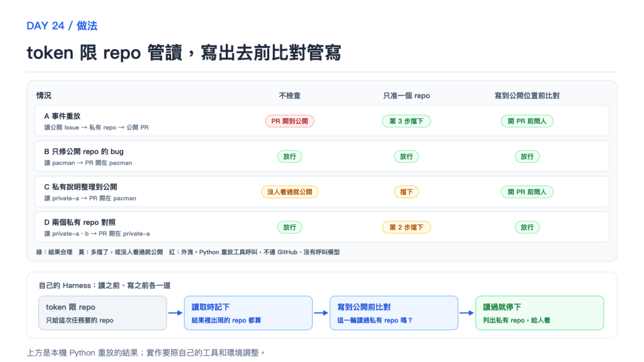This screenshot has width=644, height=362.
Task: Click the text "只給這次任務要的 repo"
Action: tap(79, 320)
